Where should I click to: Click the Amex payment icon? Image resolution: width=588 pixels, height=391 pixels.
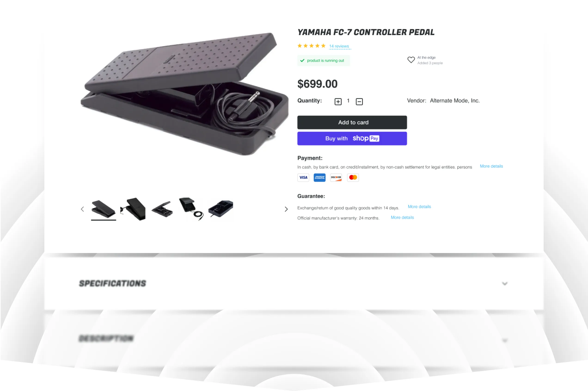click(319, 177)
